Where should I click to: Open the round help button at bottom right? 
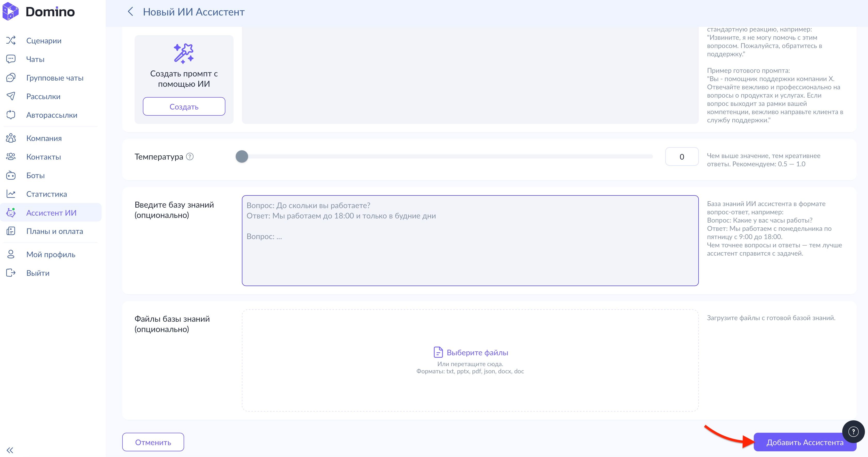(853, 431)
